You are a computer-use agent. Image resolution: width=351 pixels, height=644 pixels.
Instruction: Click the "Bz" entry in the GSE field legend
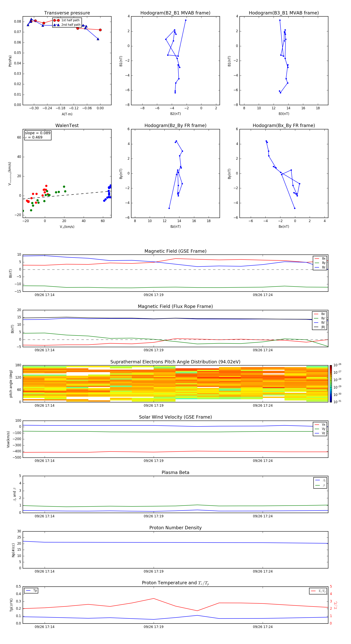coord(320,267)
